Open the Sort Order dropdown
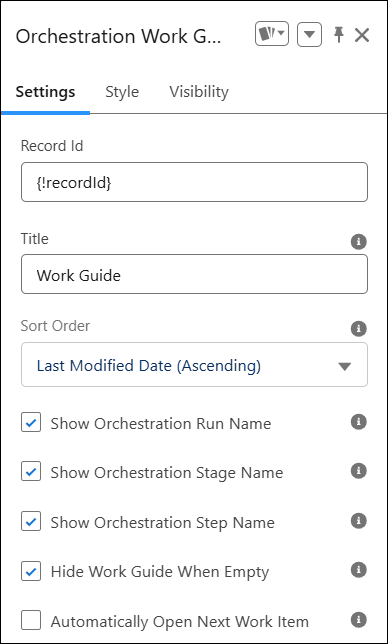388x644 pixels. click(x=194, y=365)
